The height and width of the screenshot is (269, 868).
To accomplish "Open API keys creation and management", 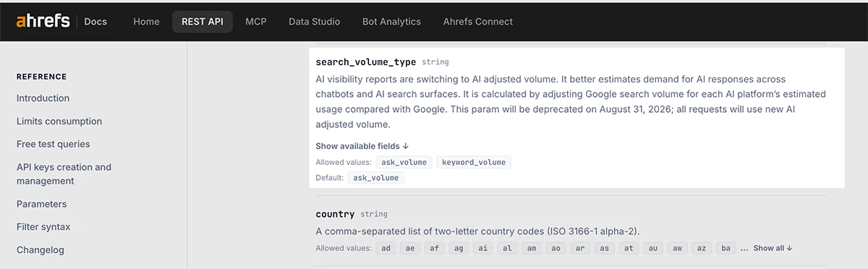I will pos(64,174).
